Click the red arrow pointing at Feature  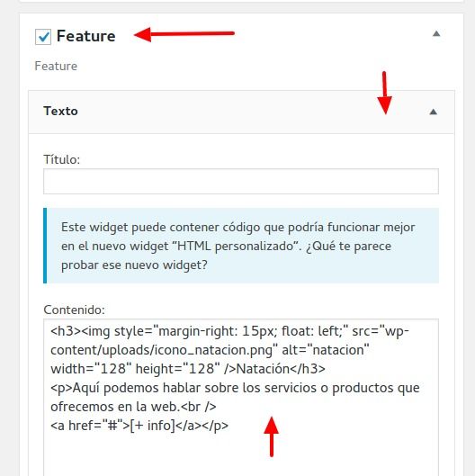point(184,34)
